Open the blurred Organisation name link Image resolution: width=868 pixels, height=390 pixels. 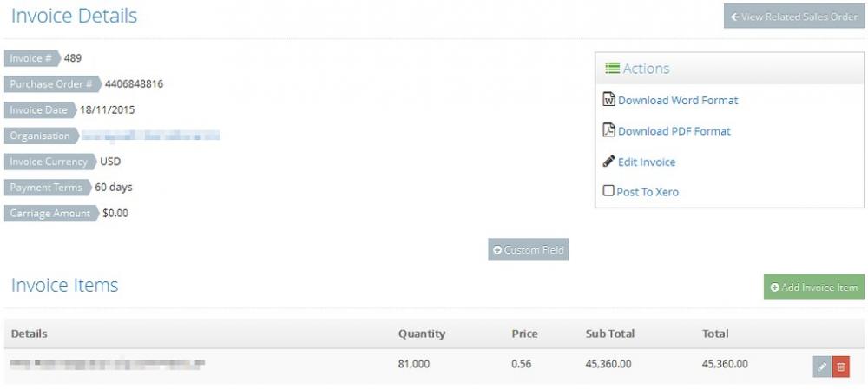point(149,136)
